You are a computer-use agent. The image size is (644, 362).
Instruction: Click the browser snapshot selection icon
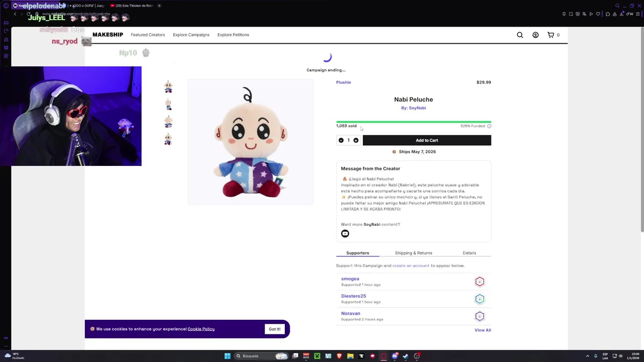click(x=571, y=14)
